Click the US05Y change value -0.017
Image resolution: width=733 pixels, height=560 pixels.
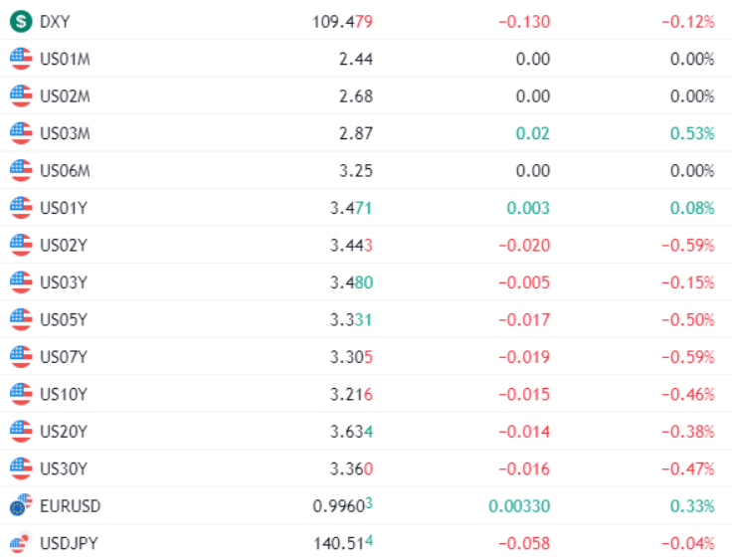click(524, 320)
